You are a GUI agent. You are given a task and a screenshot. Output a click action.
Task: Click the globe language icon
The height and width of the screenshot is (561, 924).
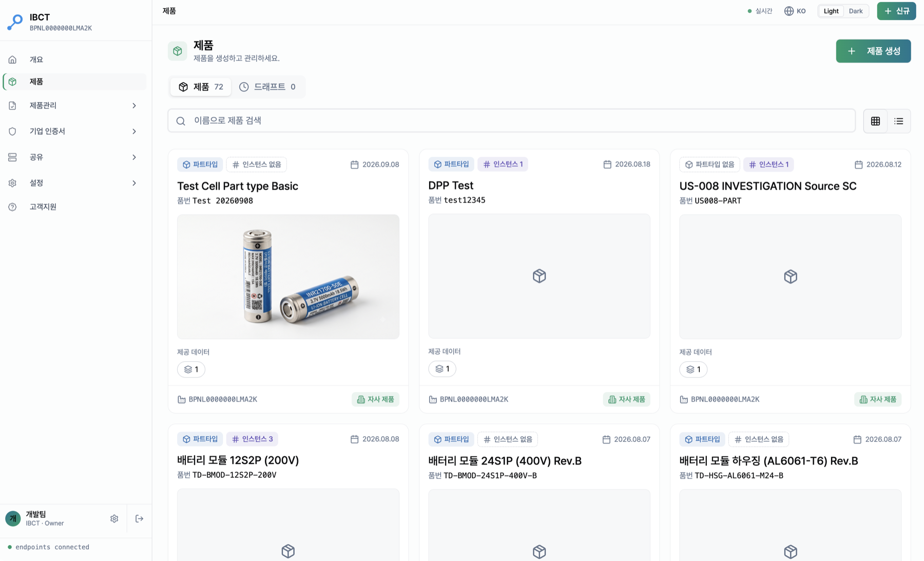pyautogui.click(x=788, y=11)
